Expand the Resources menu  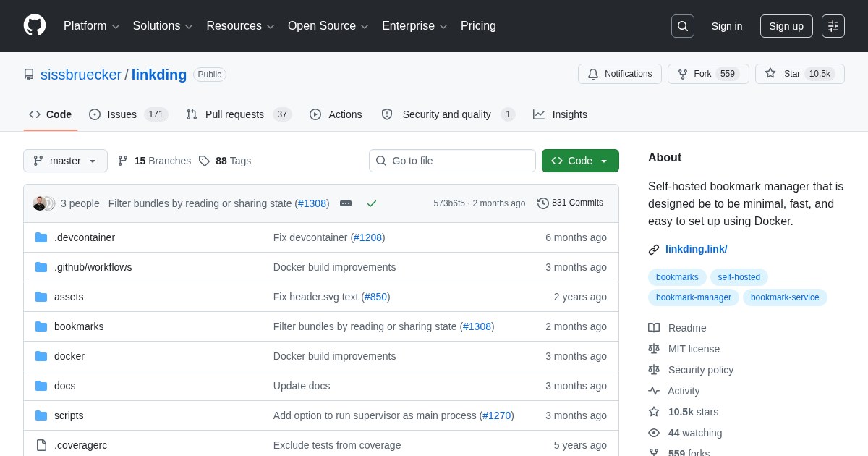pyautogui.click(x=241, y=26)
